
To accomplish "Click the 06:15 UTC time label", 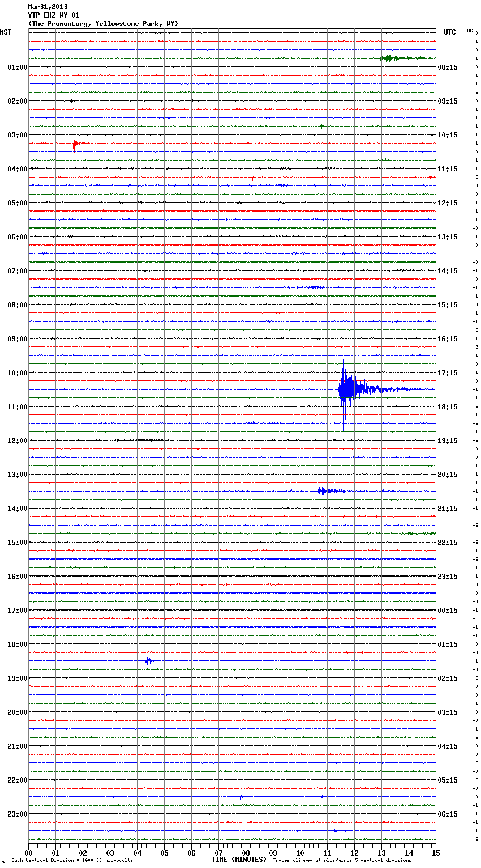I will tap(448, 814).
